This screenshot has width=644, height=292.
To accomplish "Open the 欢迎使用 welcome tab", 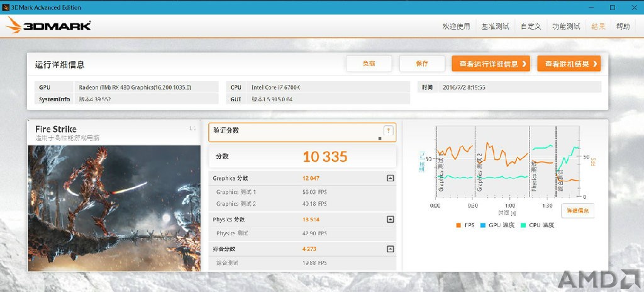I will point(456,26).
